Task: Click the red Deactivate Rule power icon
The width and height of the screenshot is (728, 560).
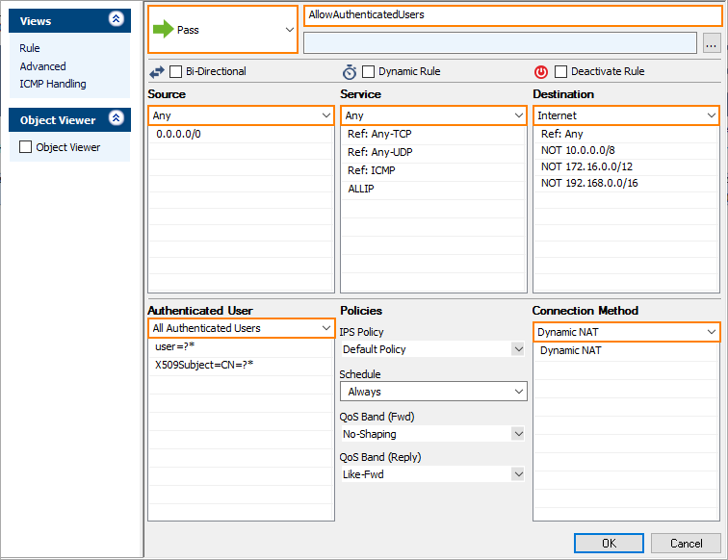Action: (541, 72)
